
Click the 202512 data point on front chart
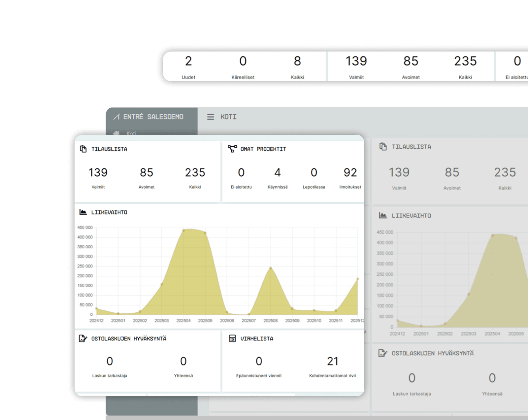358,279
